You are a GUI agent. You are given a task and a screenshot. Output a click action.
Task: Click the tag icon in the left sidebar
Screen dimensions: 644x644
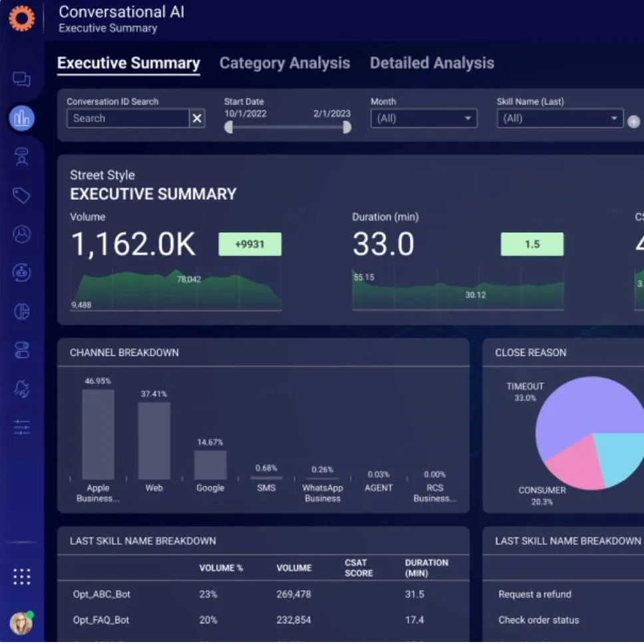pos(22,196)
